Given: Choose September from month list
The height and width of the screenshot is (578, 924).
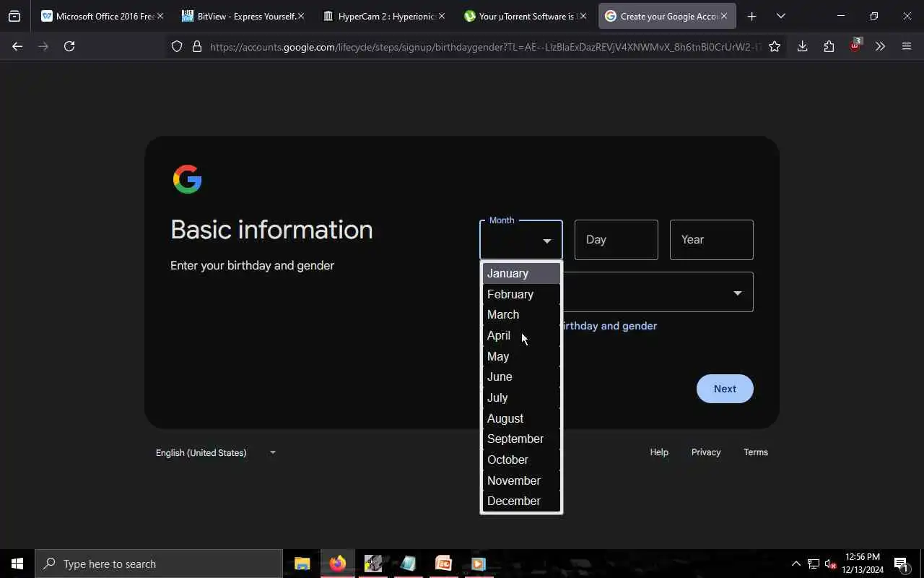Looking at the screenshot, I should 520,439.
